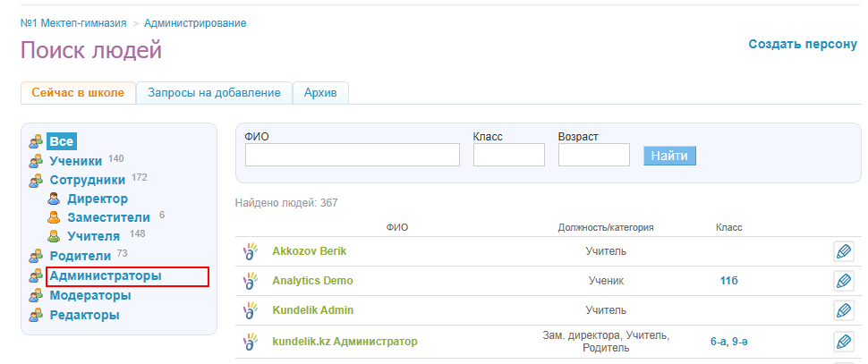Screen dimensions: 868x364
Task: Click the Создать персону link
Action: (x=802, y=44)
